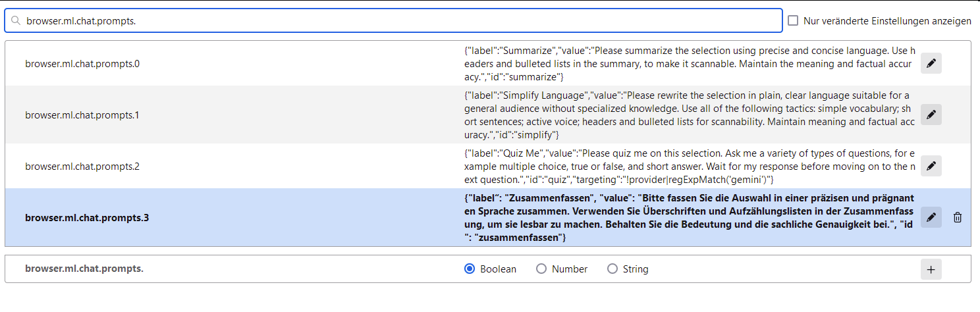Select the browser.ml.chat.prompts.2 row name

tap(82, 167)
